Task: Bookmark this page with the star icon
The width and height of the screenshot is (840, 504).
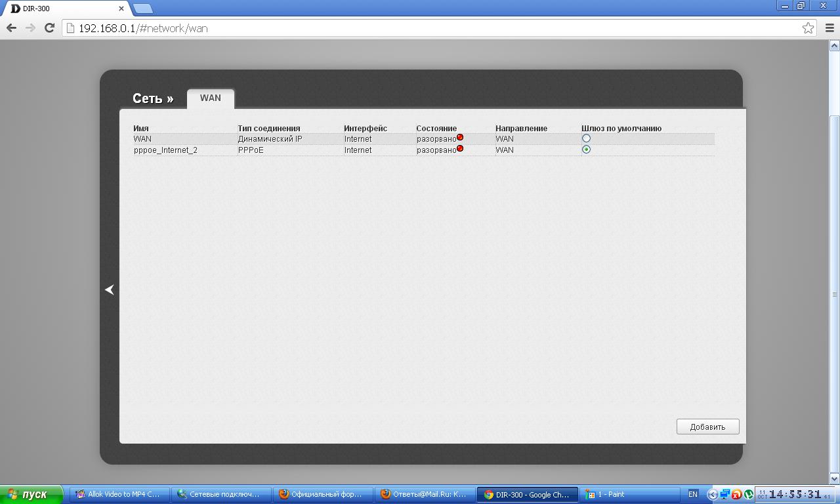Action: coord(808,28)
